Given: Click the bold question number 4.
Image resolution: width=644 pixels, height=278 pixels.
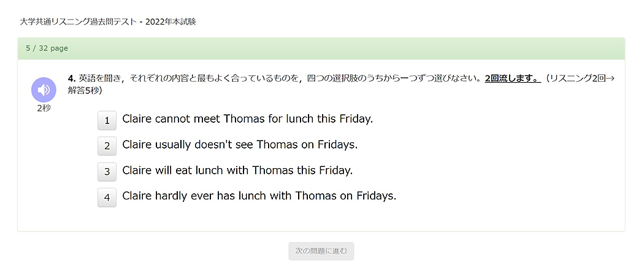Looking at the screenshot, I should [73, 79].
